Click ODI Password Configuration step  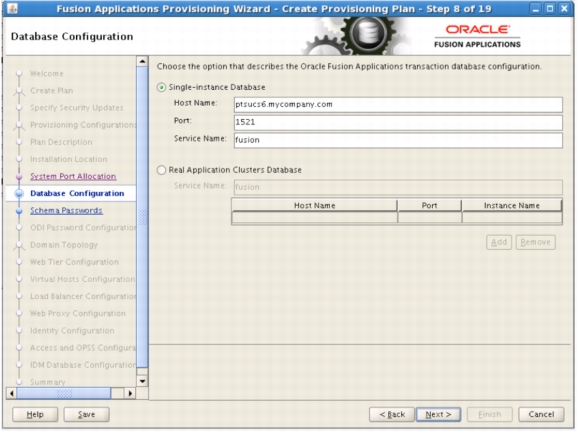point(83,228)
